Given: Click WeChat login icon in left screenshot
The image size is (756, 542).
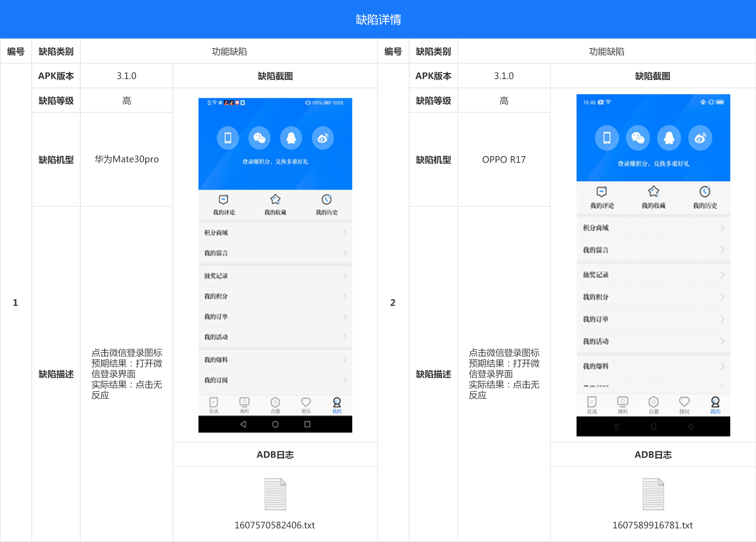Looking at the screenshot, I should click(x=259, y=138).
